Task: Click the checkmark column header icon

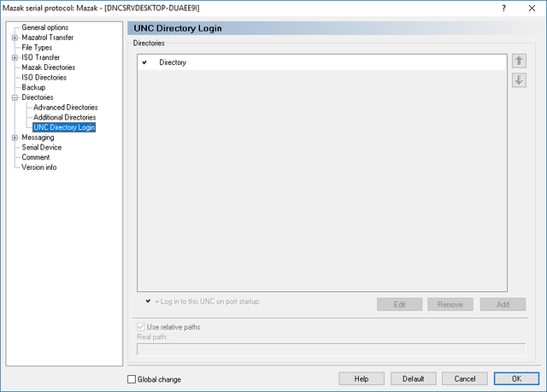Action: click(x=144, y=62)
